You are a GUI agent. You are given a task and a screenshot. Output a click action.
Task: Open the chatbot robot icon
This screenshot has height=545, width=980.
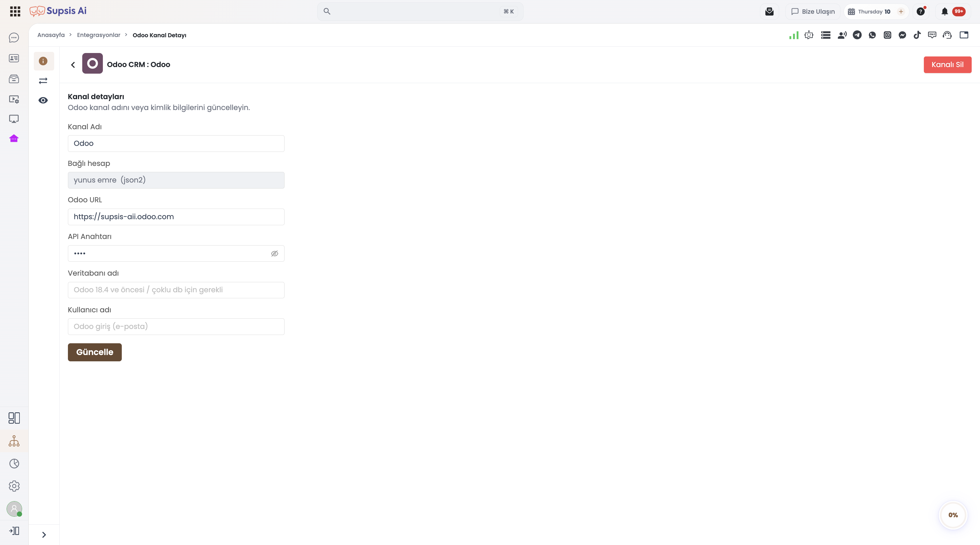click(809, 35)
